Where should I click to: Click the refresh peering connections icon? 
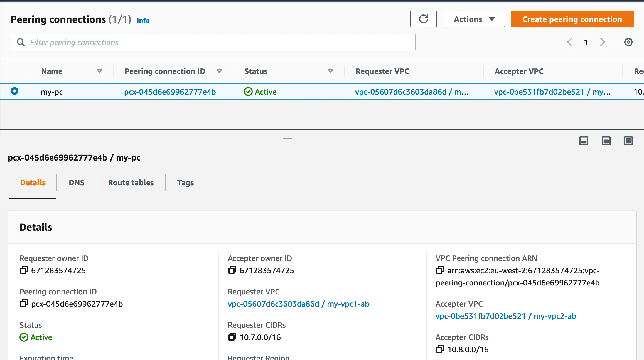click(423, 19)
